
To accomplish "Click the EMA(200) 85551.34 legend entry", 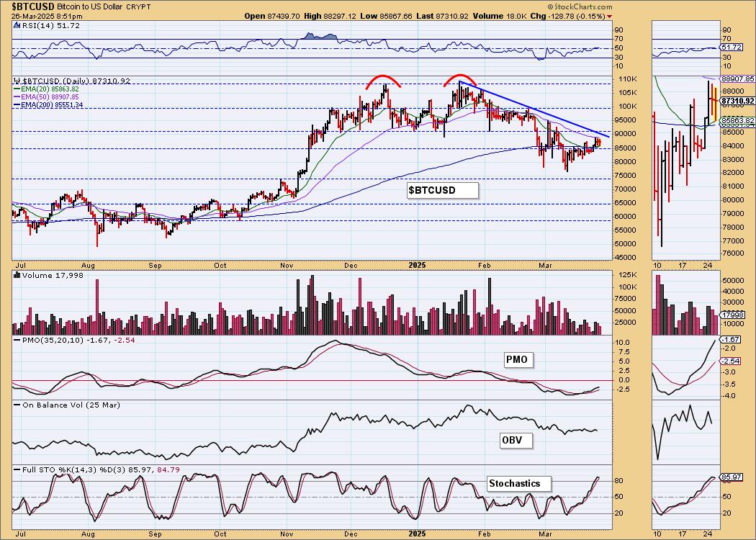I will [49, 104].
